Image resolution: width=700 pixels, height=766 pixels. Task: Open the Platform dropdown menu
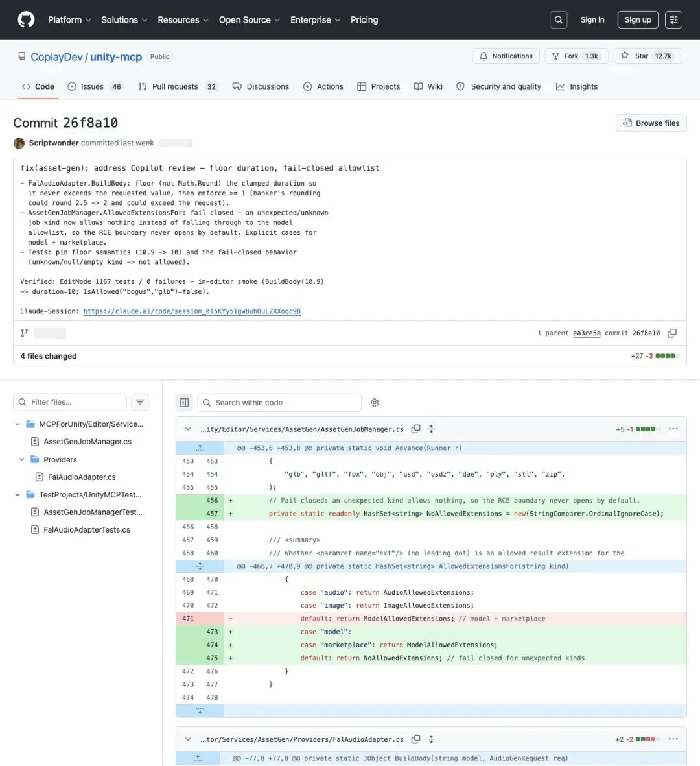pyautogui.click(x=69, y=19)
